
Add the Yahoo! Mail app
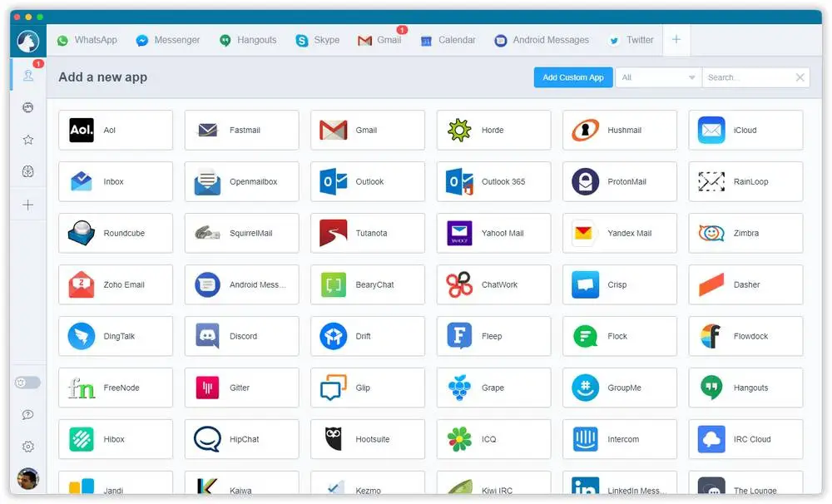tap(493, 233)
